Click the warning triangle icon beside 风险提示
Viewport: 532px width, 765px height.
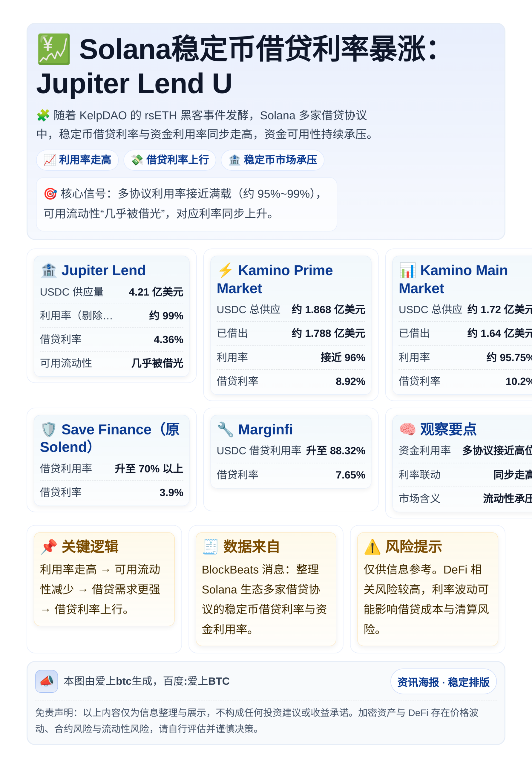(372, 547)
